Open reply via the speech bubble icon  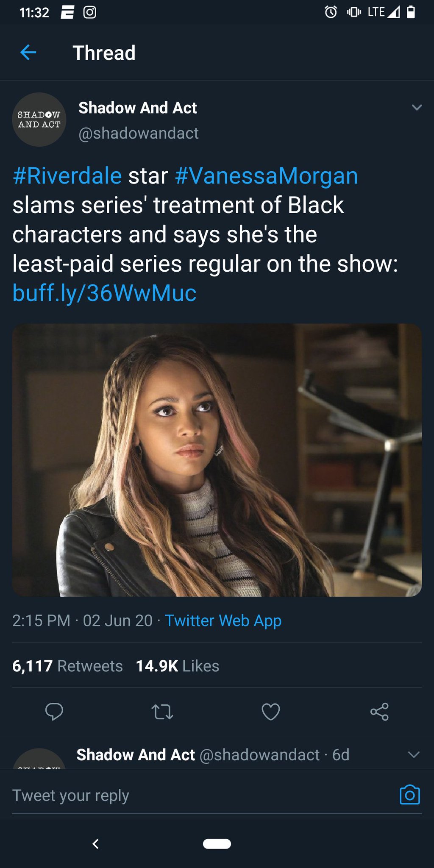click(x=54, y=712)
